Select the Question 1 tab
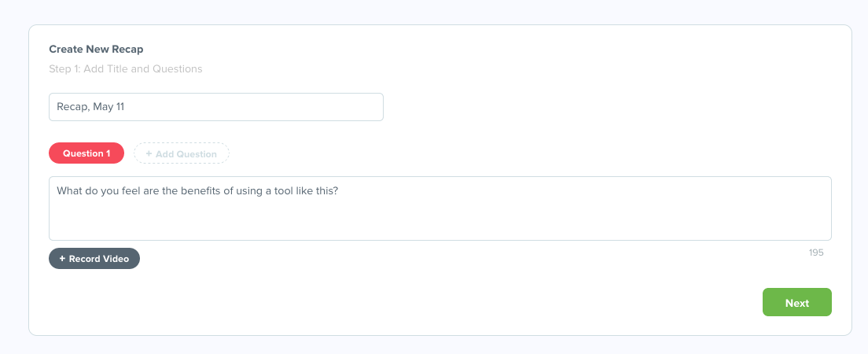 pyautogui.click(x=86, y=153)
